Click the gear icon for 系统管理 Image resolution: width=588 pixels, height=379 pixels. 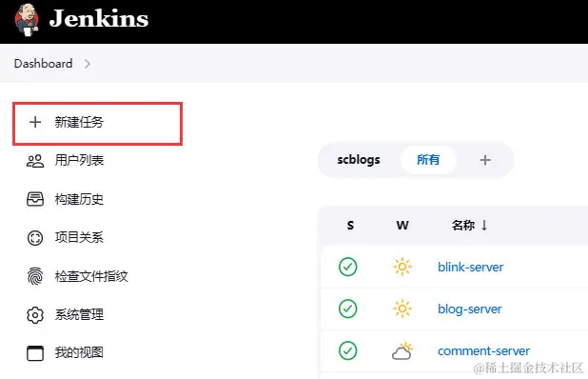(35, 315)
